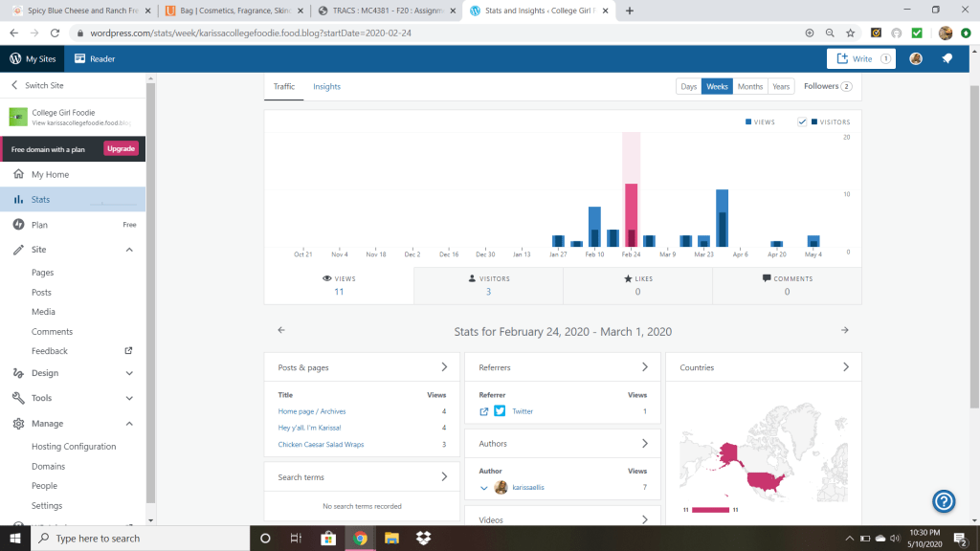Viewport: 980px width, 551px height.
Task: Open the help question mark button
Action: tap(944, 501)
